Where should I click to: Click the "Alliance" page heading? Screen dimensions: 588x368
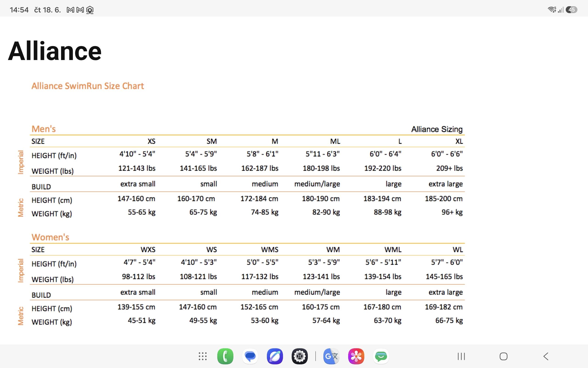(x=55, y=51)
